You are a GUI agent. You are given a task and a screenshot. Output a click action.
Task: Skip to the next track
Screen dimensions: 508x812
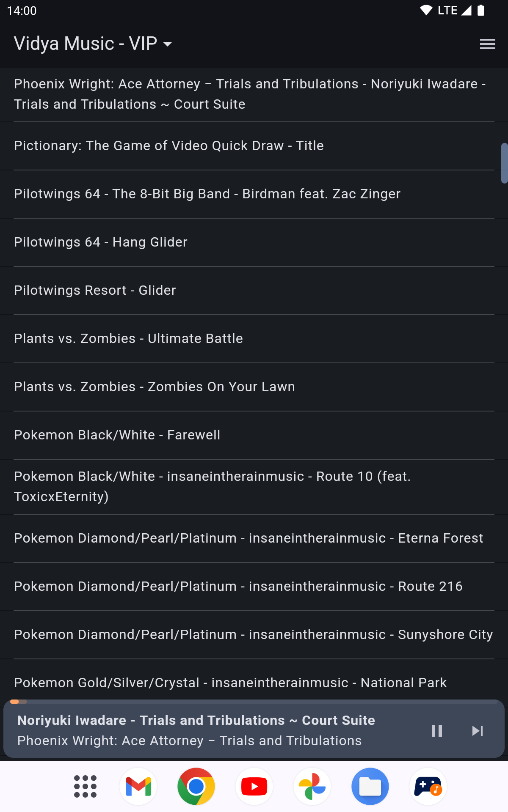click(x=477, y=731)
